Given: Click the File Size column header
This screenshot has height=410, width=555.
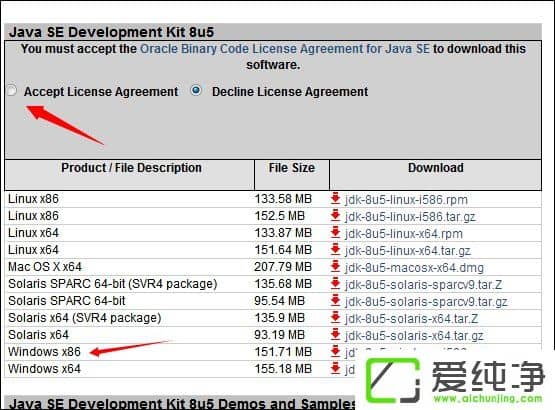Looking at the screenshot, I should point(292,168).
